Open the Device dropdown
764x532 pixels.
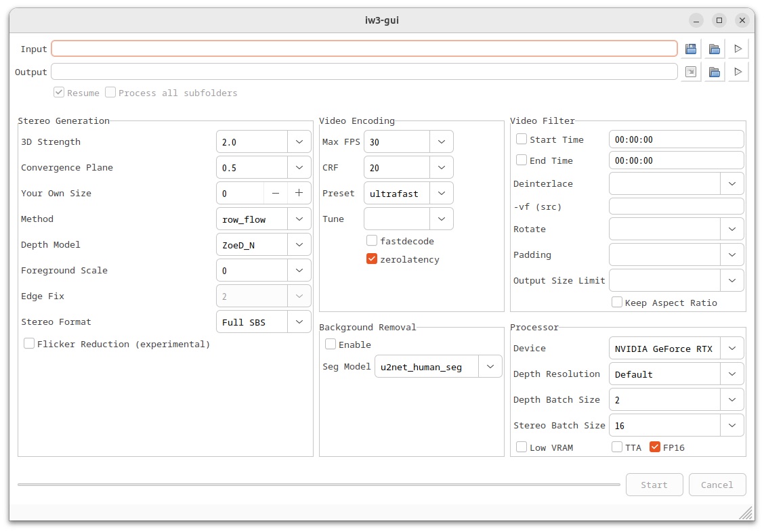(x=732, y=349)
